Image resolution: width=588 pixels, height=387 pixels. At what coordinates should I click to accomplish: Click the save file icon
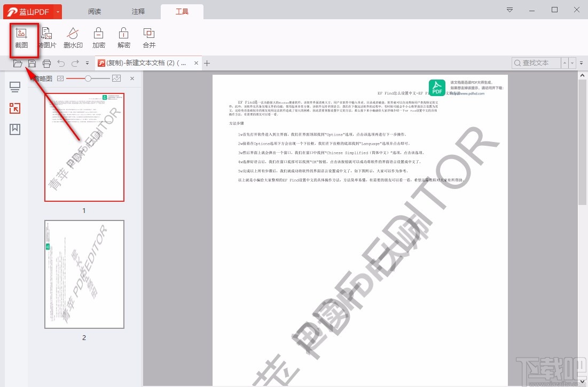(32, 63)
